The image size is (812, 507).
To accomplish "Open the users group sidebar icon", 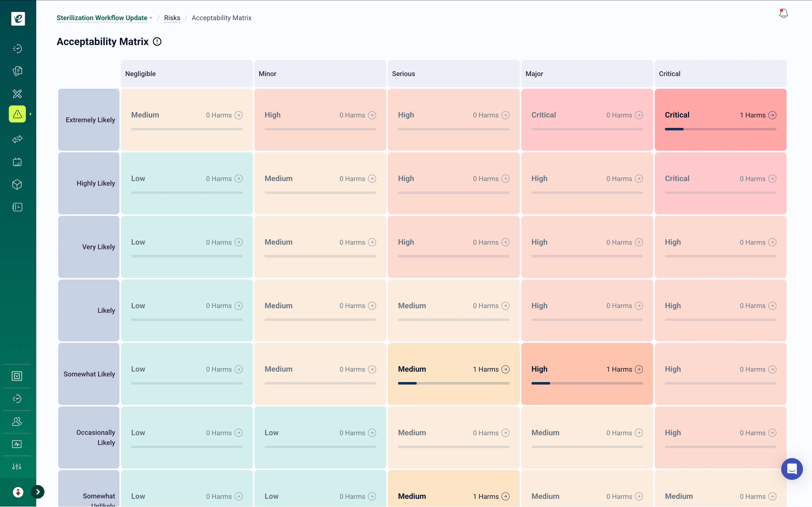I will [17, 421].
